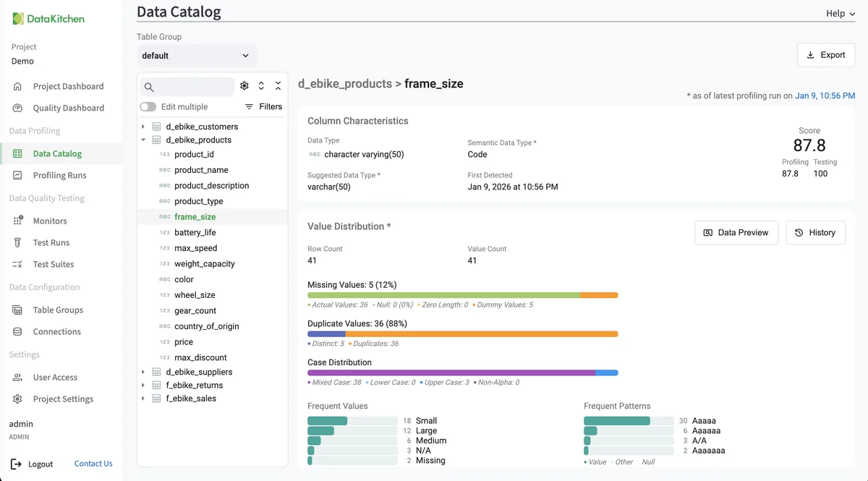Image resolution: width=868 pixels, height=481 pixels.
Task: Click the Profiling Runs chart icon
Action: (18, 175)
